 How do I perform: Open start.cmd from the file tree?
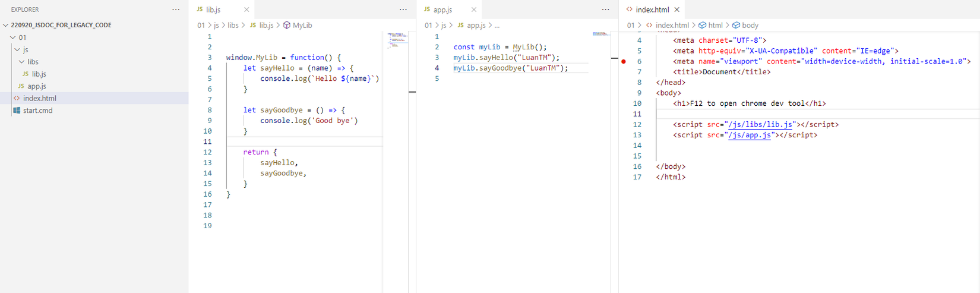(x=37, y=111)
